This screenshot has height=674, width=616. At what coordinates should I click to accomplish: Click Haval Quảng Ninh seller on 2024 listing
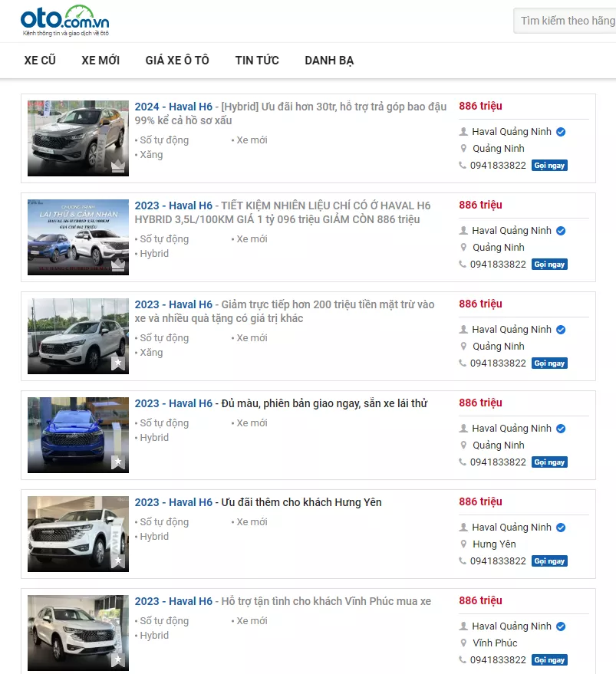pos(512,132)
